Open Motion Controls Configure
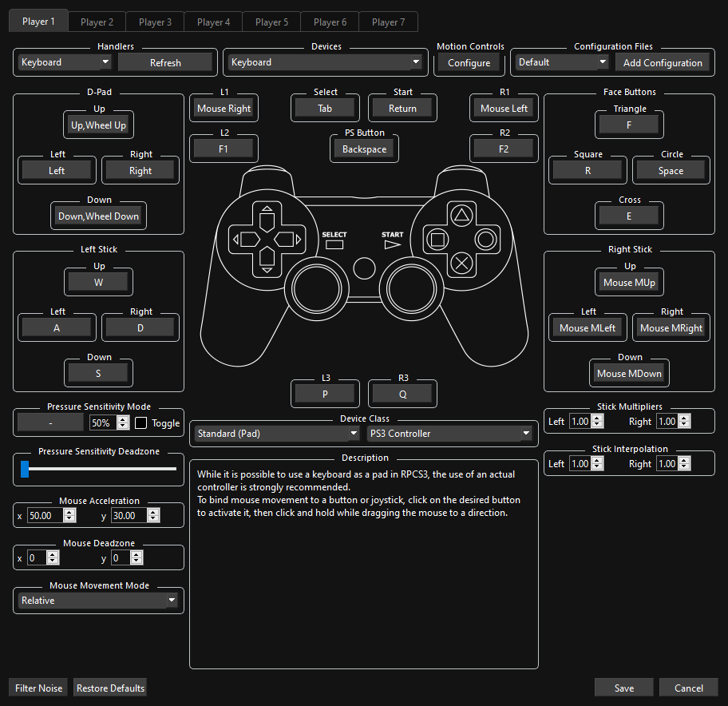The width and height of the screenshot is (728, 706). pyautogui.click(x=469, y=63)
